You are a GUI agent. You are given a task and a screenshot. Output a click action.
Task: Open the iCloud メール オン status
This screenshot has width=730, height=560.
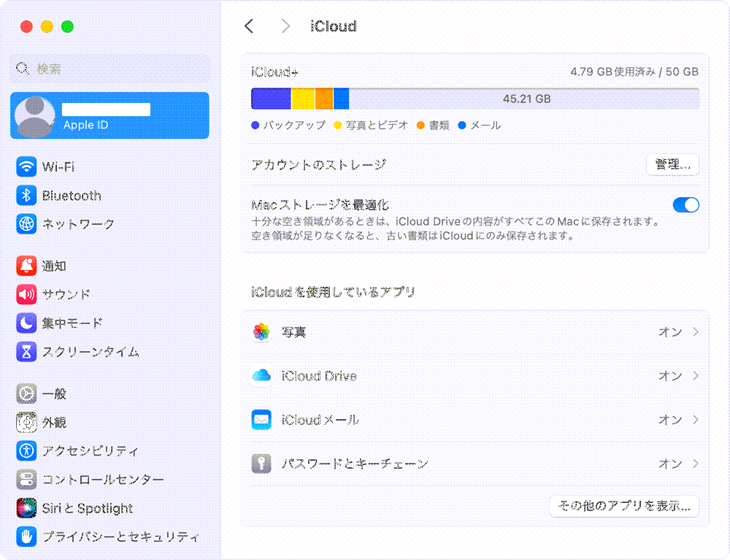point(670,420)
